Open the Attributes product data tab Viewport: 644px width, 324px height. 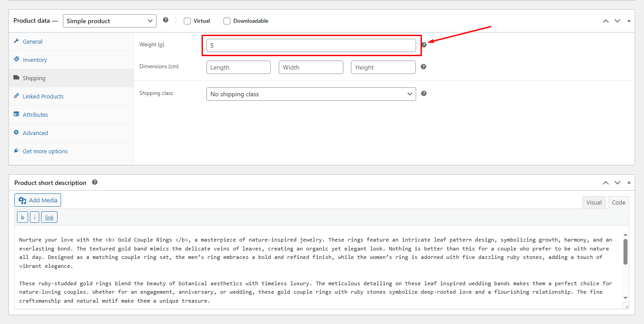(71, 115)
